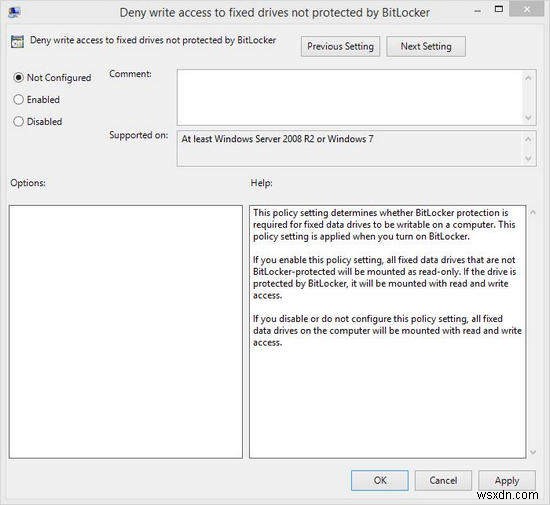Click the Help paragraph starting 'If you enable'

coord(384,277)
